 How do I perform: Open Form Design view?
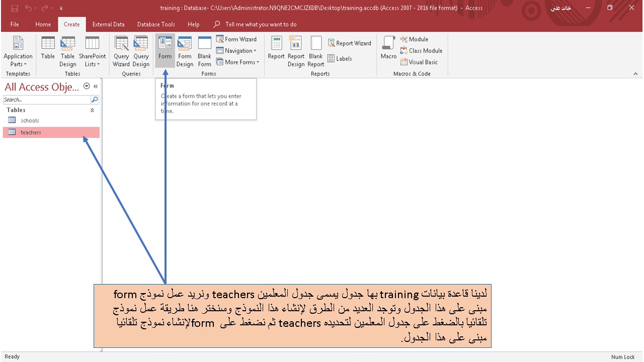pyautogui.click(x=185, y=52)
